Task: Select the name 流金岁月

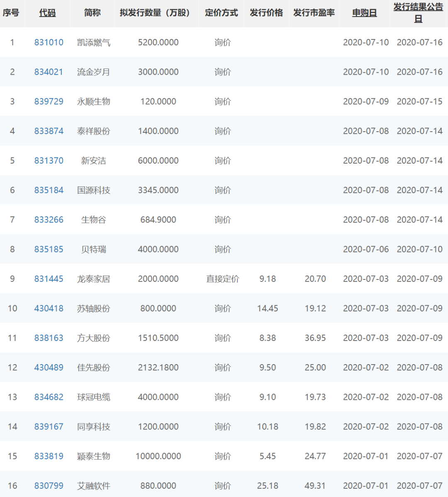Action: click(94, 72)
